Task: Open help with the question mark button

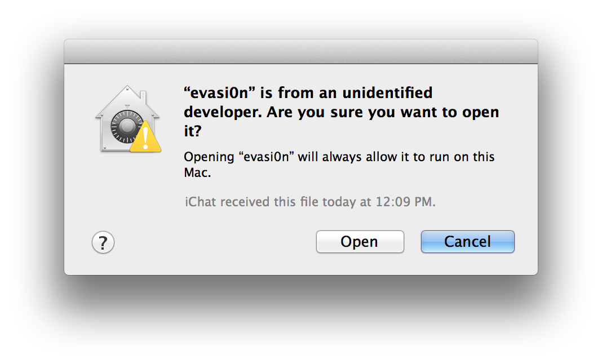Action: pyautogui.click(x=103, y=243)
